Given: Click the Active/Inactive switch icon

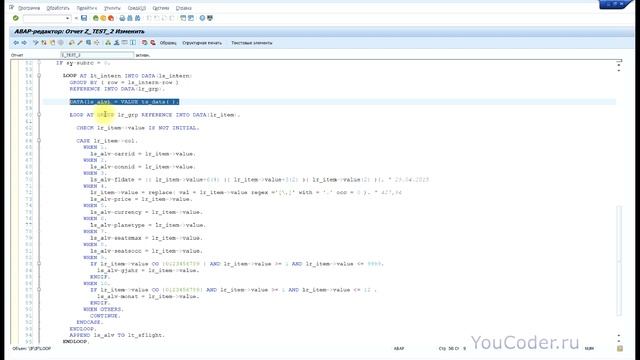Looking at the screenshot, I should point(44,42).
